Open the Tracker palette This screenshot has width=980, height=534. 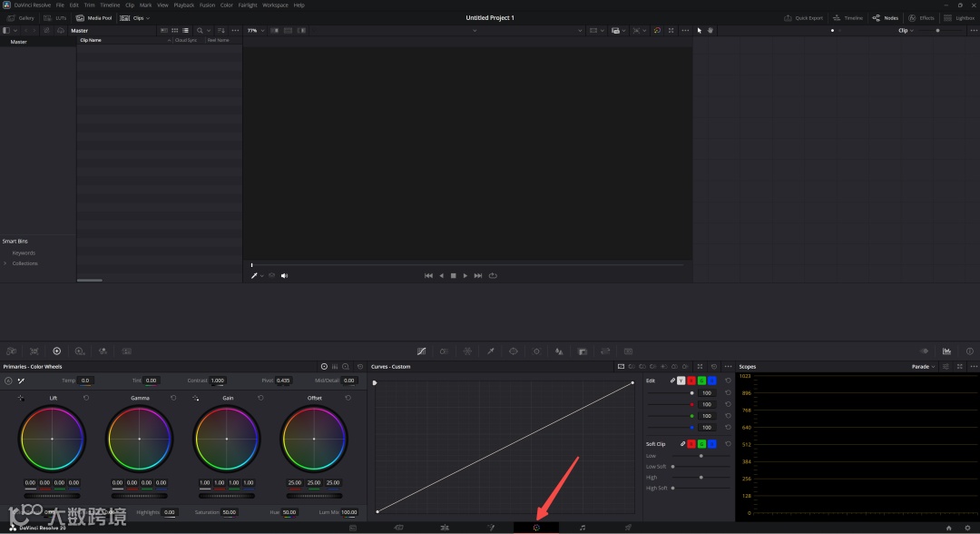pos(536,351)
